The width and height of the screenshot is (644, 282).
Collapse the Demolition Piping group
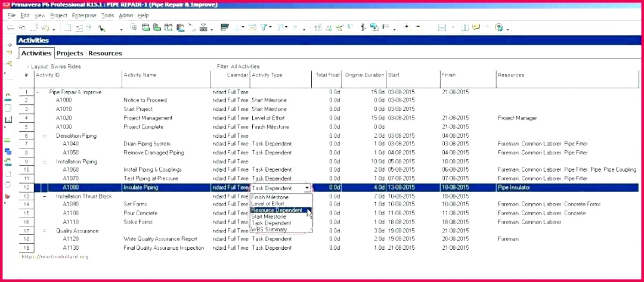coord(44,136)
